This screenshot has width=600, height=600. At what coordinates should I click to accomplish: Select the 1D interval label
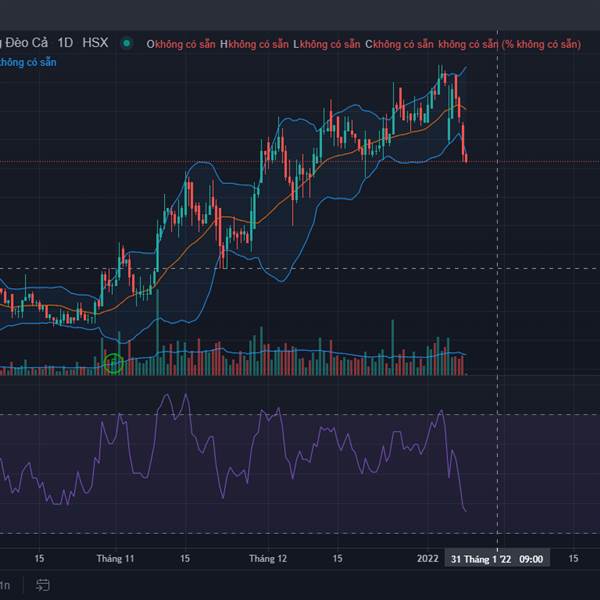coord(65,42)
